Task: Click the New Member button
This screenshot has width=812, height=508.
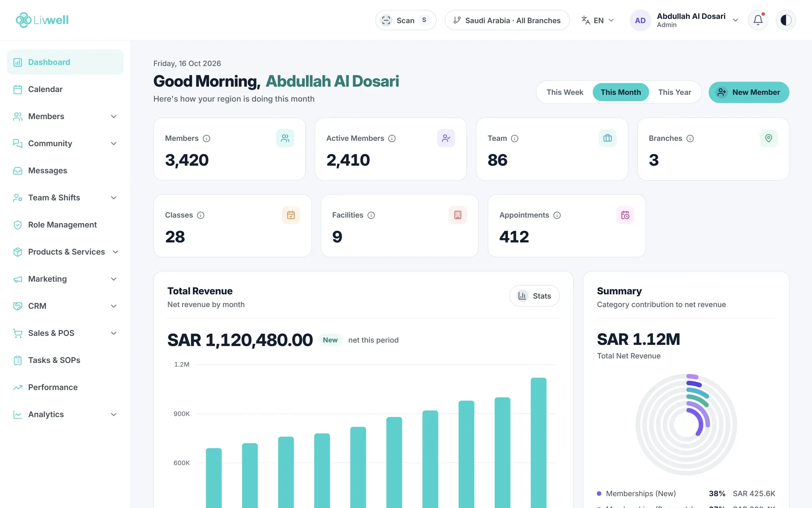Action: point(749,92)
